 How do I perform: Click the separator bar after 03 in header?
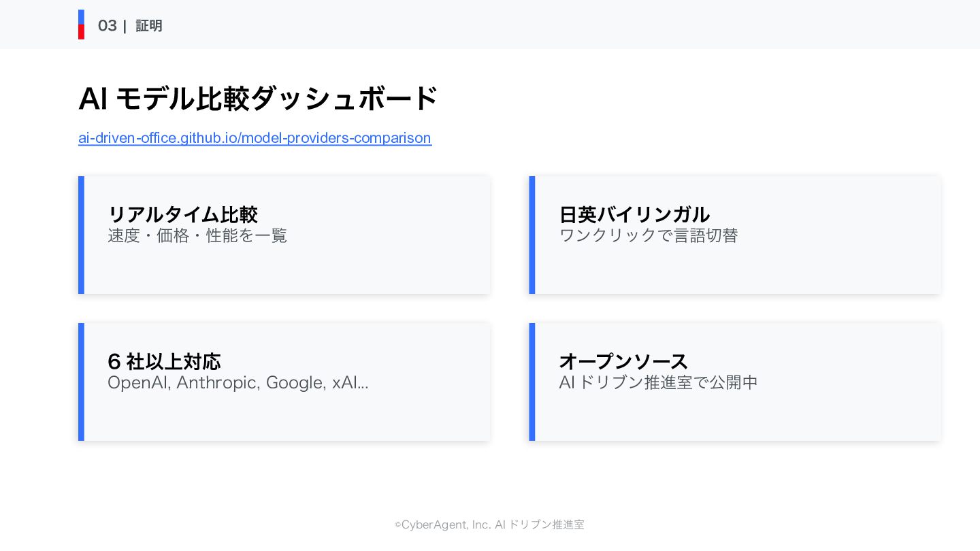(125, 26)
